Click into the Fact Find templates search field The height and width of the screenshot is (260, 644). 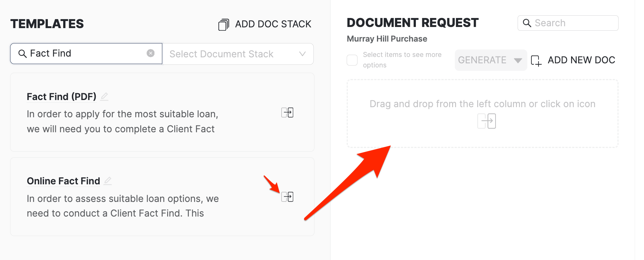pos(86,54)
